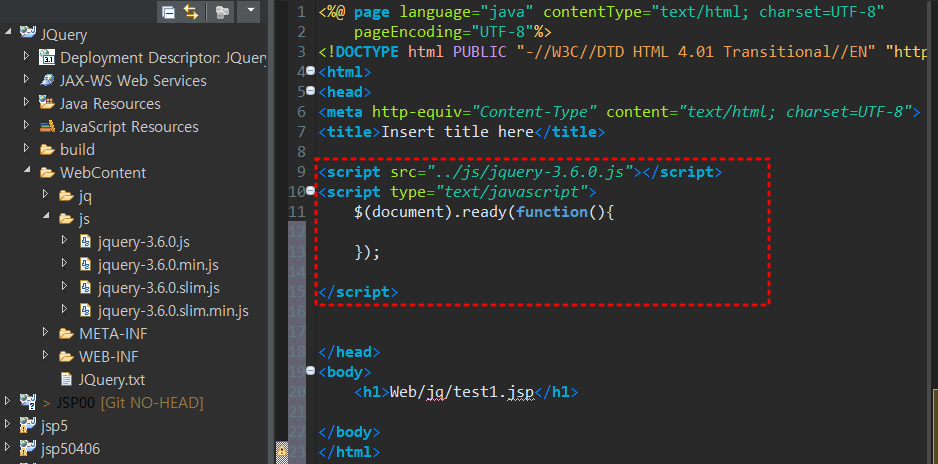938x464 pixels.
Task: Expand the jquery-3.6.0.min.js file arrow
Action: (x=65, y=262)
